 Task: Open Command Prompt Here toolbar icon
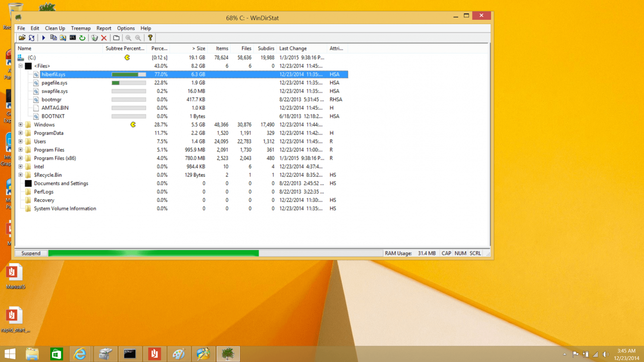pyautogui.click(x=72, y=38)
